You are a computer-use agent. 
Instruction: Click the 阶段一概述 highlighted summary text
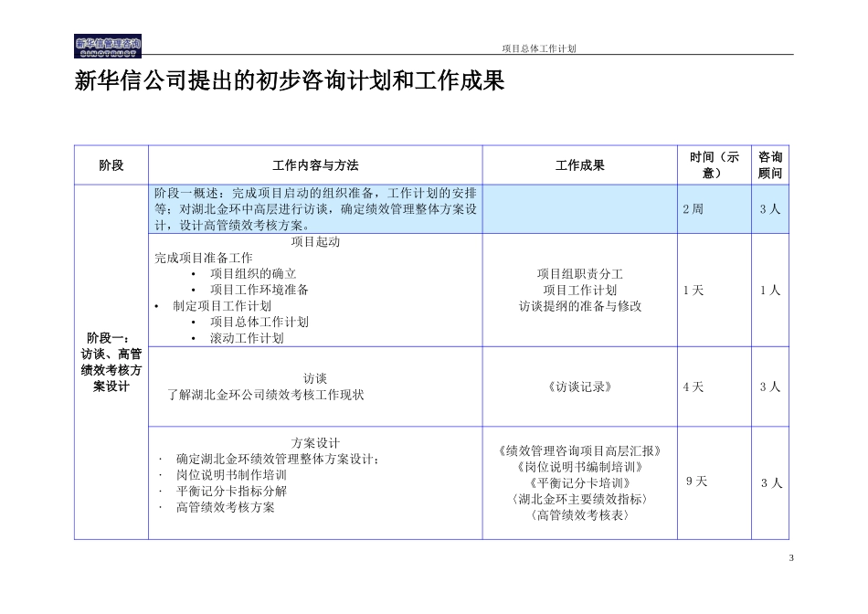click(315, 209)
